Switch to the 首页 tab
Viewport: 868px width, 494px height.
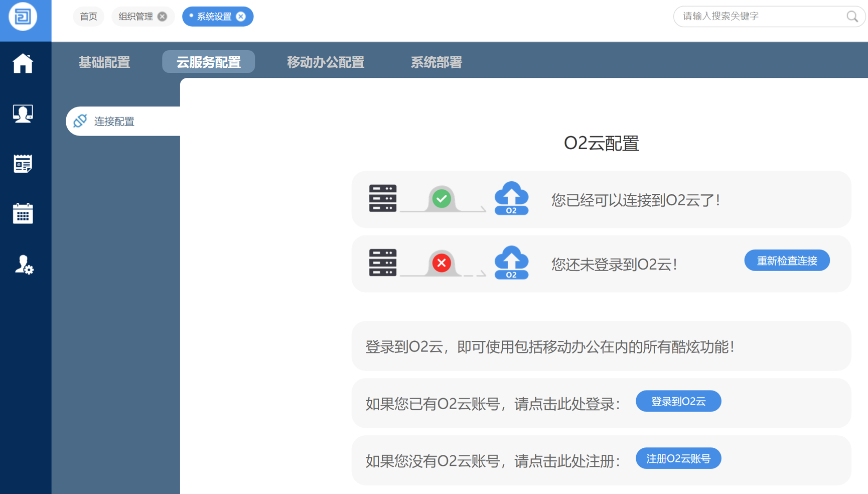[x=89, y=17]
